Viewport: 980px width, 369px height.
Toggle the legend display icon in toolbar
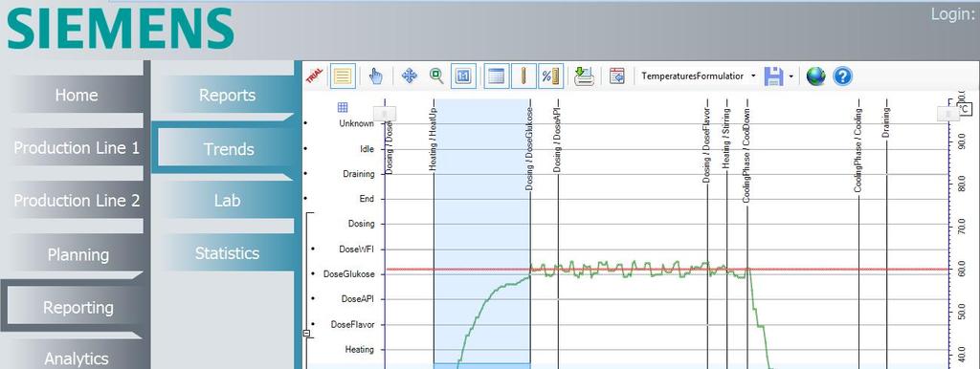point(342,76)
